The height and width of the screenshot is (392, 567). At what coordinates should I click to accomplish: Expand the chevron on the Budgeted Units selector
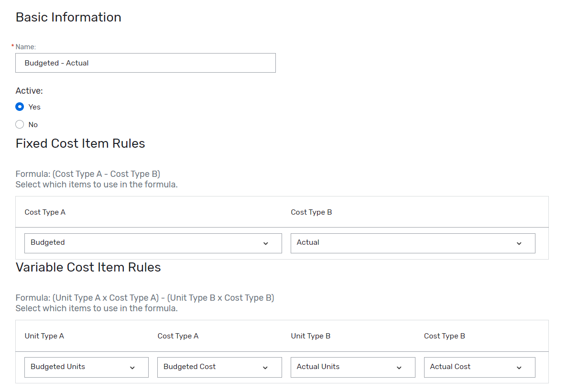point(133,367)
